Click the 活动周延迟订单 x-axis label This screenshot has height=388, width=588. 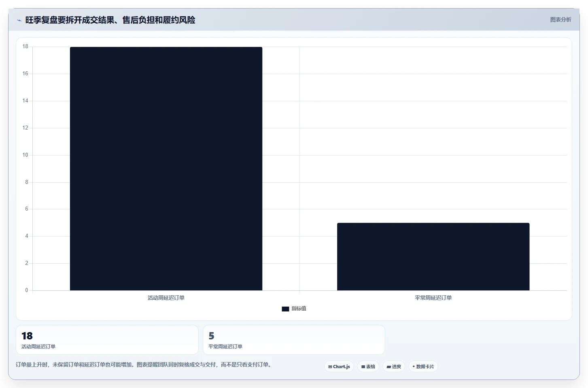point(166,298)
